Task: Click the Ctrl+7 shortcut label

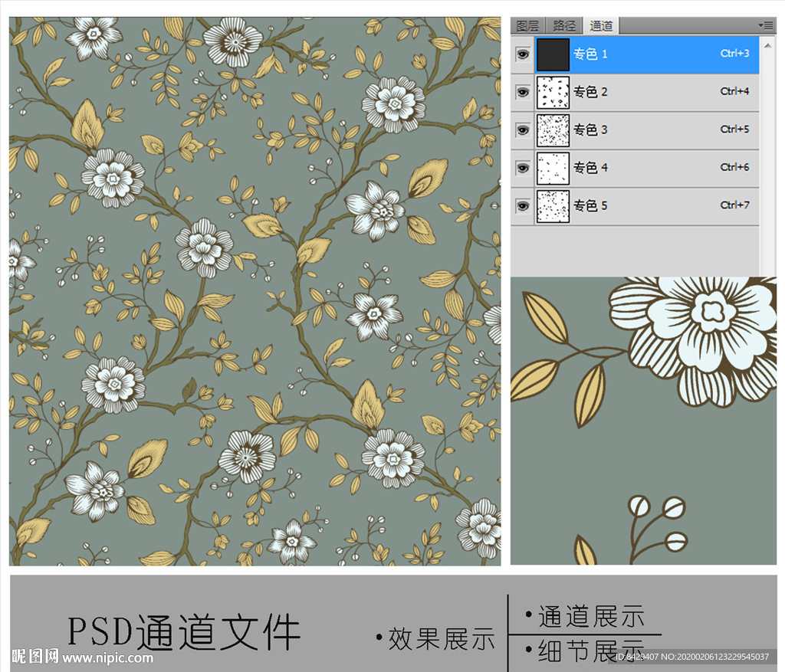Action: coord(734,205)
